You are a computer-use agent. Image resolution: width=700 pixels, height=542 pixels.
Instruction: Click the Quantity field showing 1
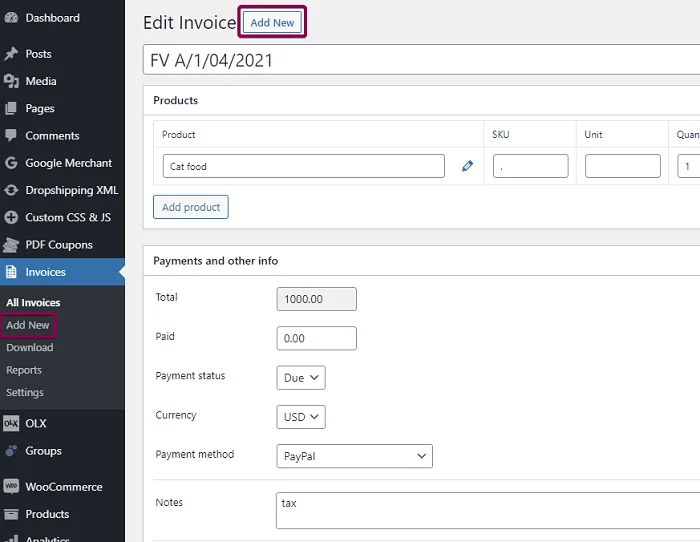[688, 166]
